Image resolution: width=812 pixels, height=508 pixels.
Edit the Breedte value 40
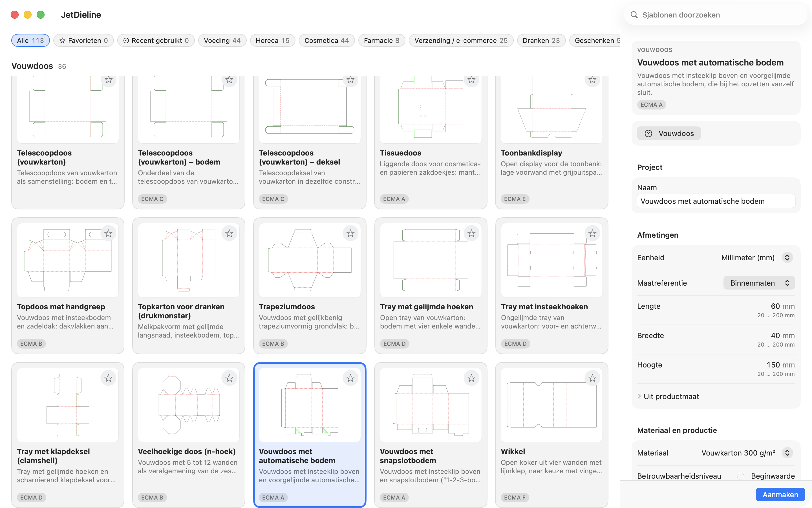pos(775,335)
